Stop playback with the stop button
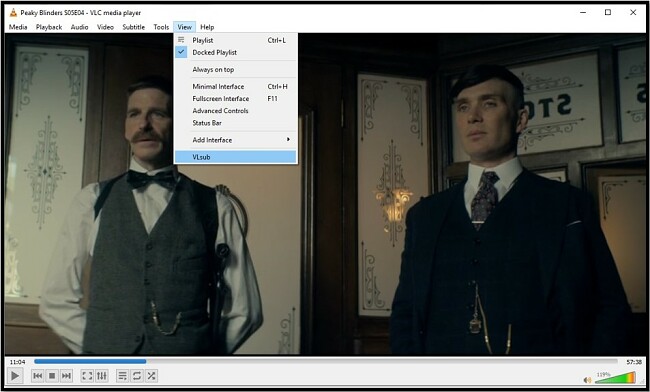 click(x=52, y=376)
